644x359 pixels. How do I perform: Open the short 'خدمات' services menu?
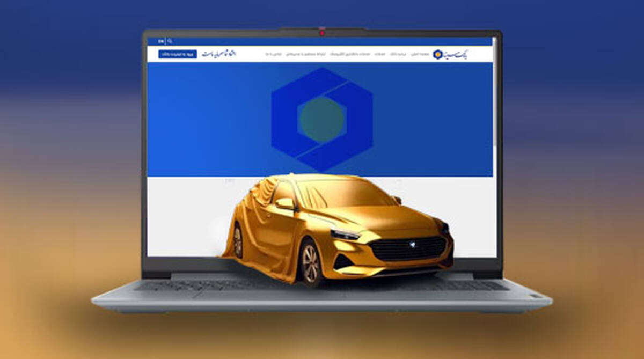pyautogui.click(x=380, y=54)
